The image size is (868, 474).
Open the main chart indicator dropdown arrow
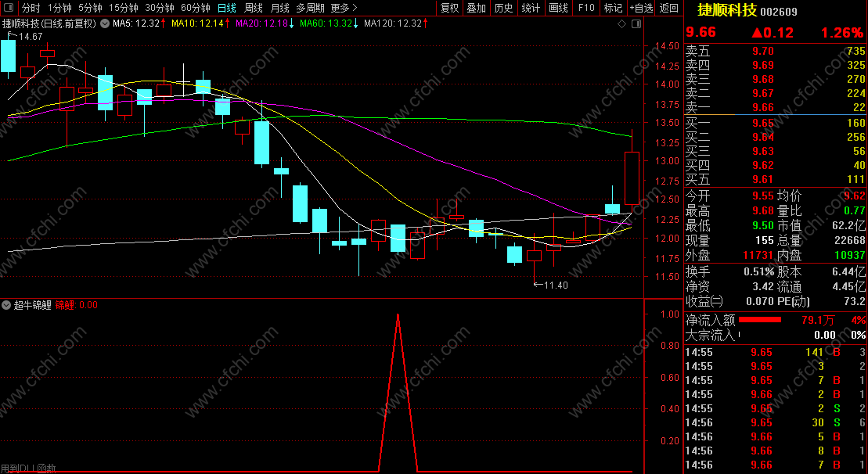(105, 23)
